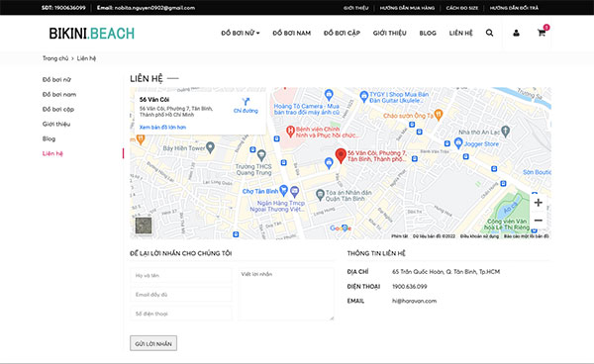Select Blog in sidebar
The image size is (594, 364).
pos(49,138)
